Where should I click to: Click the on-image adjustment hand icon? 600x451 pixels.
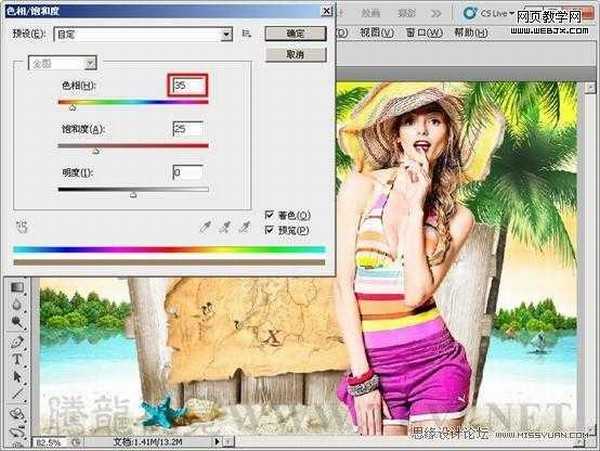click(22, 226)
